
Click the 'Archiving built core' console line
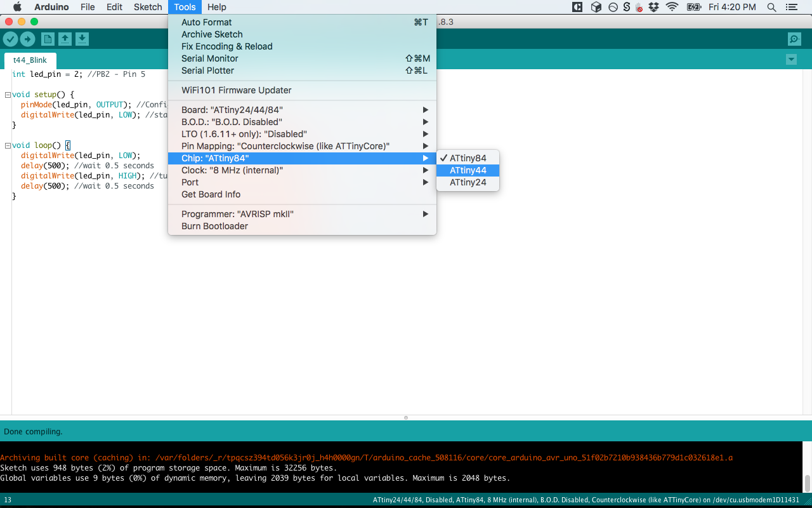365,457
